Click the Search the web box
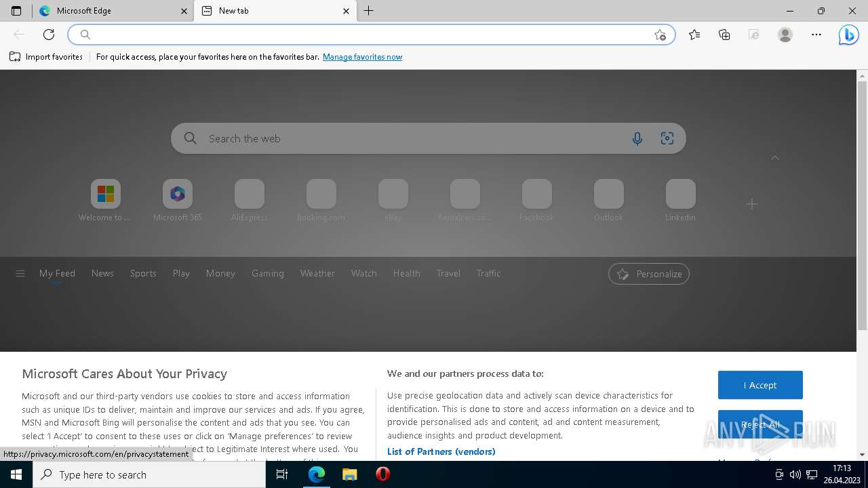 (429, 138)
